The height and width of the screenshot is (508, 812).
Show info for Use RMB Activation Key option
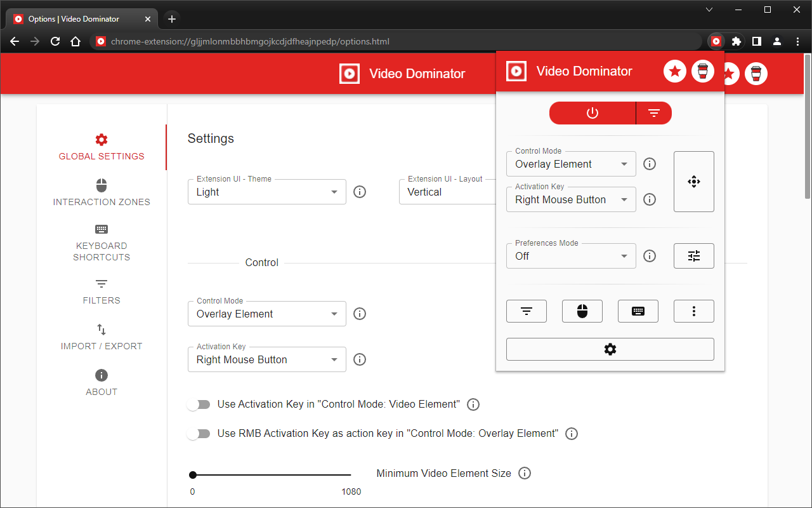(x=572, y=434)
